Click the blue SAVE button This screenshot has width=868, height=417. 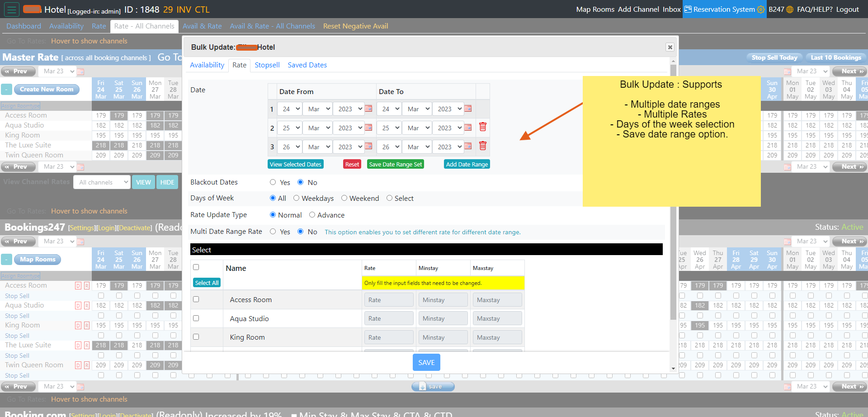click(426, 362)
